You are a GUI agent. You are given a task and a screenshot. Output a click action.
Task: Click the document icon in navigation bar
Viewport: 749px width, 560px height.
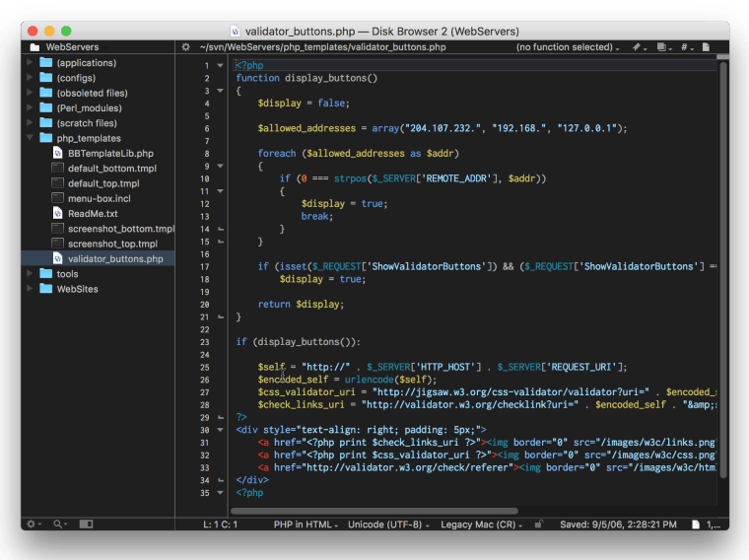(706, 46)
